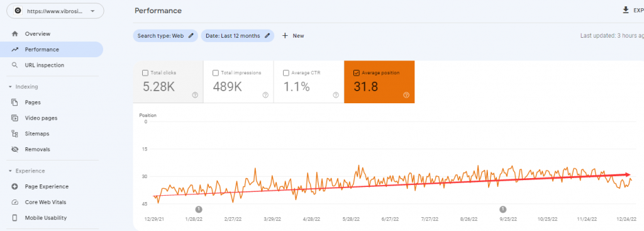Screen dimensions: 644x231
Task: Enable the Total impressions checkbox
Action: click(216, 73)
